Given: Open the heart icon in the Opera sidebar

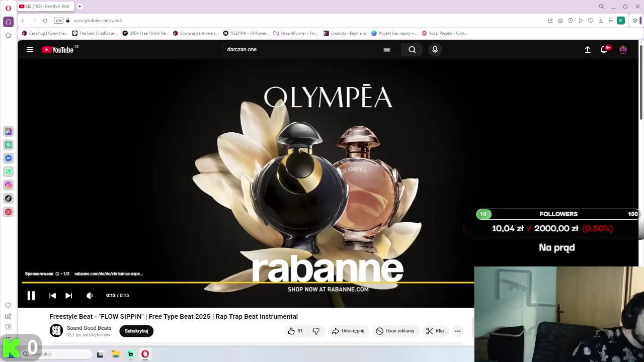Looking at the screenshot, I should [8, 305].
